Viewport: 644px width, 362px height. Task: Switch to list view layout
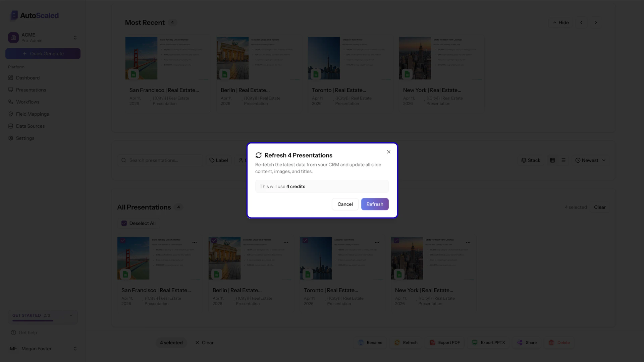[563, 160]
